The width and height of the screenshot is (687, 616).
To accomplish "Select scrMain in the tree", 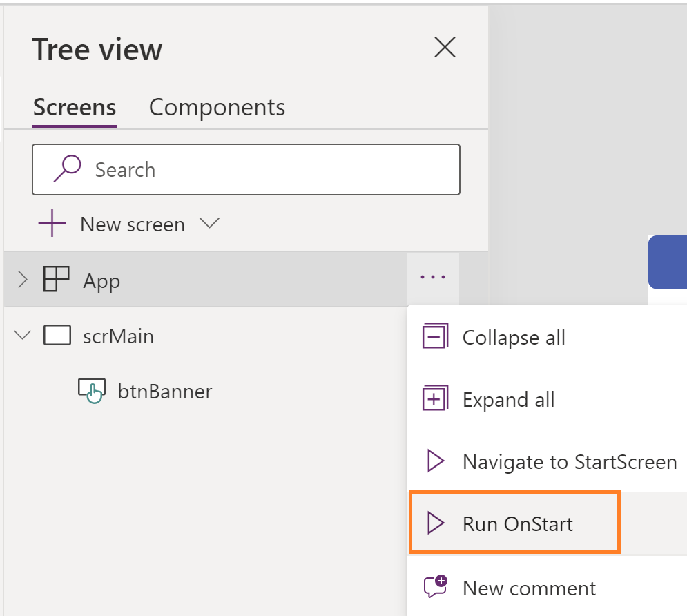I will [x=118, y=336].
